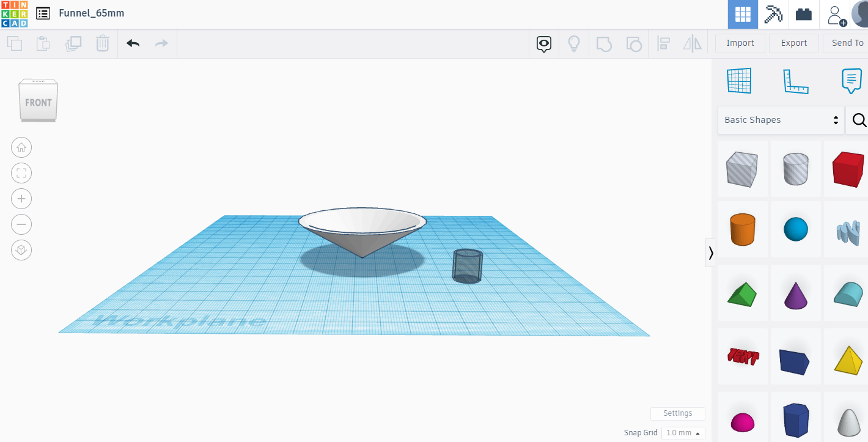Open the Tinkercad home logo

coord(14,14)
